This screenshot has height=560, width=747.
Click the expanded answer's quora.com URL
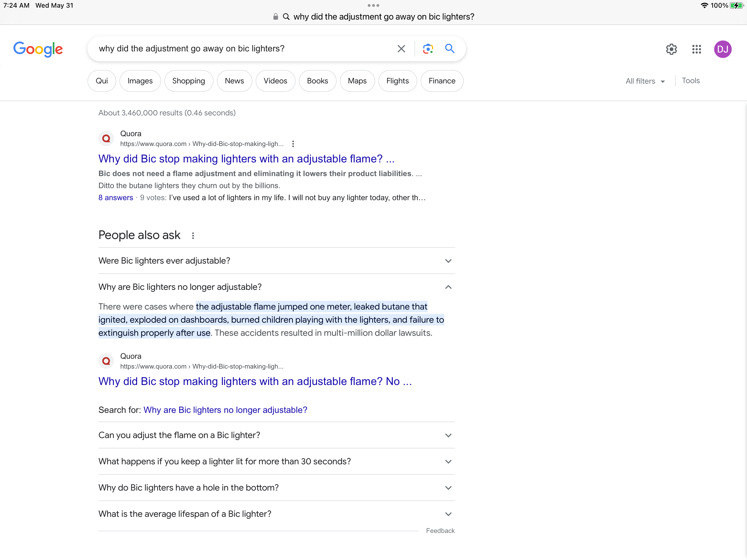pos(202,366)
